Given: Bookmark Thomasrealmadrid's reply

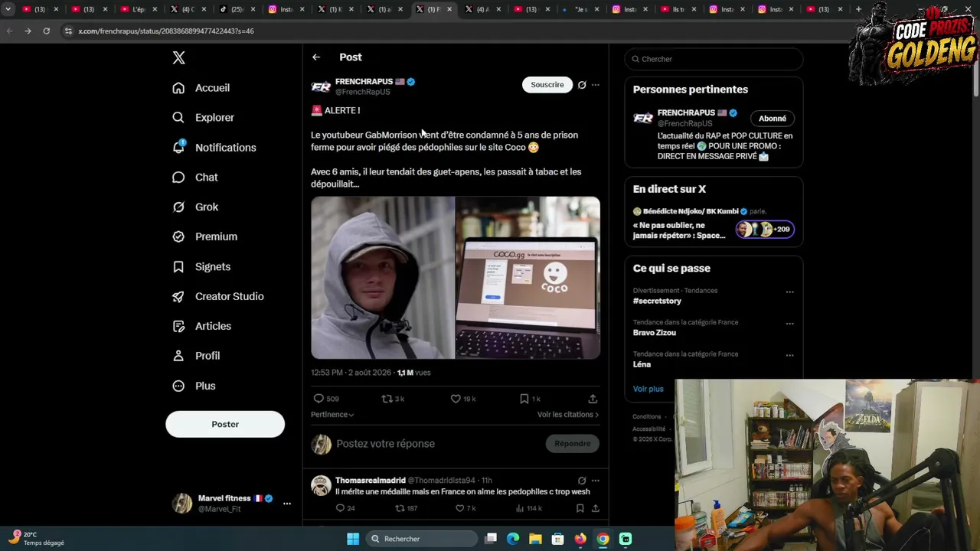Looking at the screenshot, I should coord(580,508).
